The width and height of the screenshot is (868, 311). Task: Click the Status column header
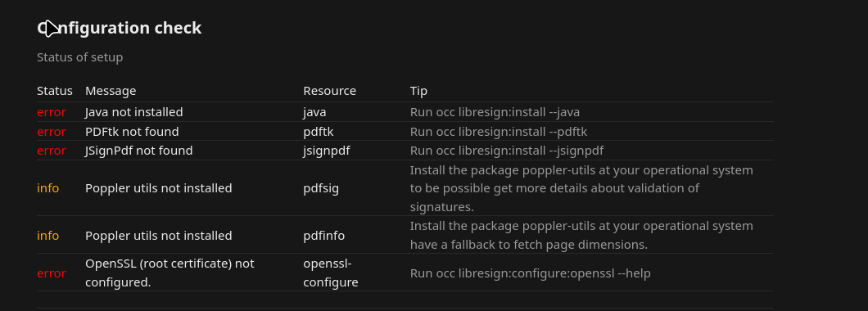pos(55,91)
